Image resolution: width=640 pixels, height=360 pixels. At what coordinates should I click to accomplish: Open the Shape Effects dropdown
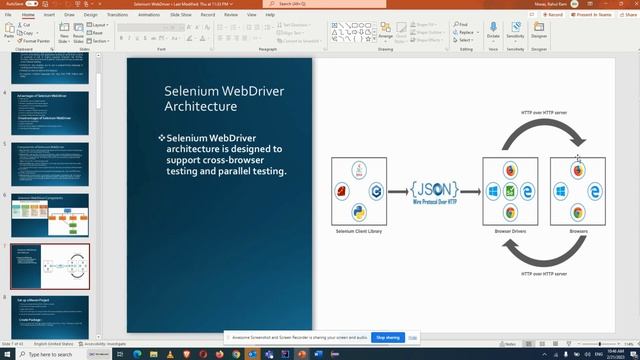pos(427,40)
